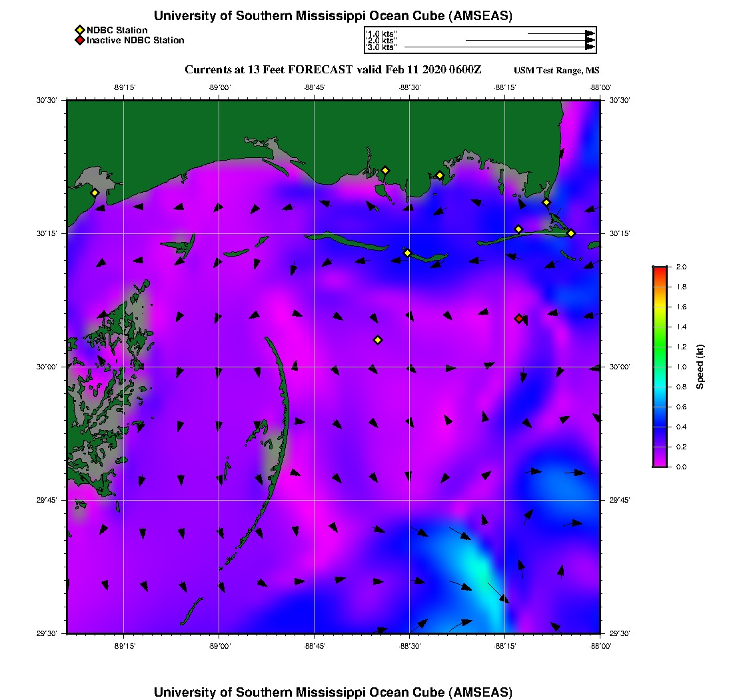The image size is (733, 700).
Task: Click the yellow NDBC Station legend diamond
Action: 79,30
